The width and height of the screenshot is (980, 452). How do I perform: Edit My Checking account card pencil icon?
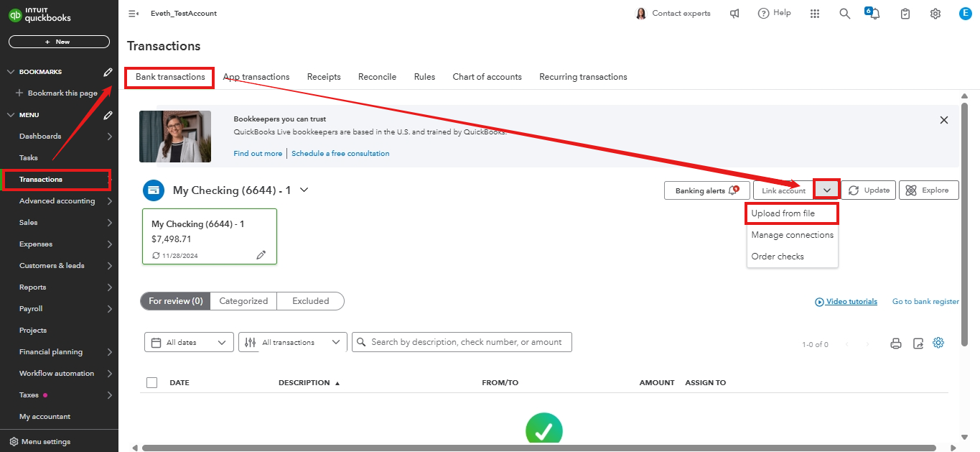[x=261, y=255]
